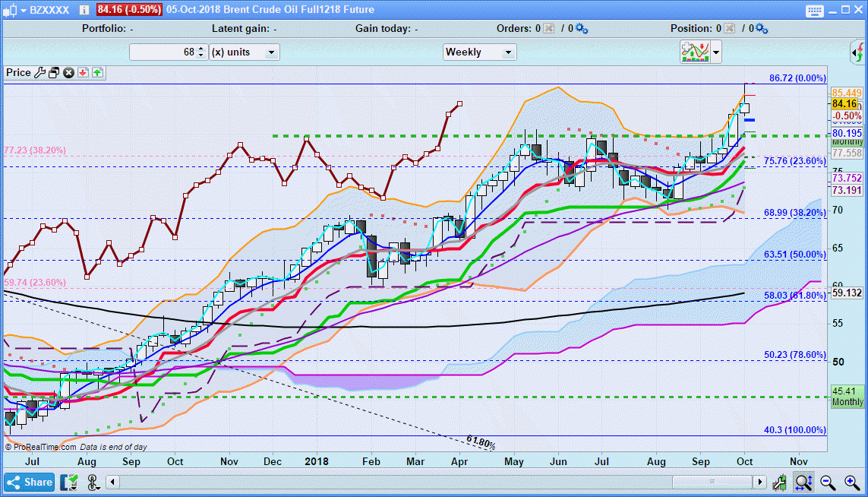
Task: Click the 50.23 (78.60%) Fibonacci label
Action: click(795, 355)
